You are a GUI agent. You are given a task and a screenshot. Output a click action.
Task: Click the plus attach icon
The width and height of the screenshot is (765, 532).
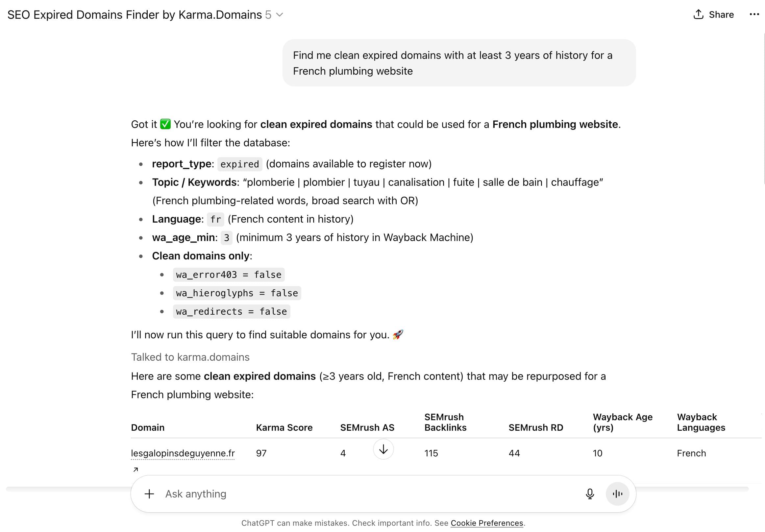pyautogui.click(x=149, y=494)
